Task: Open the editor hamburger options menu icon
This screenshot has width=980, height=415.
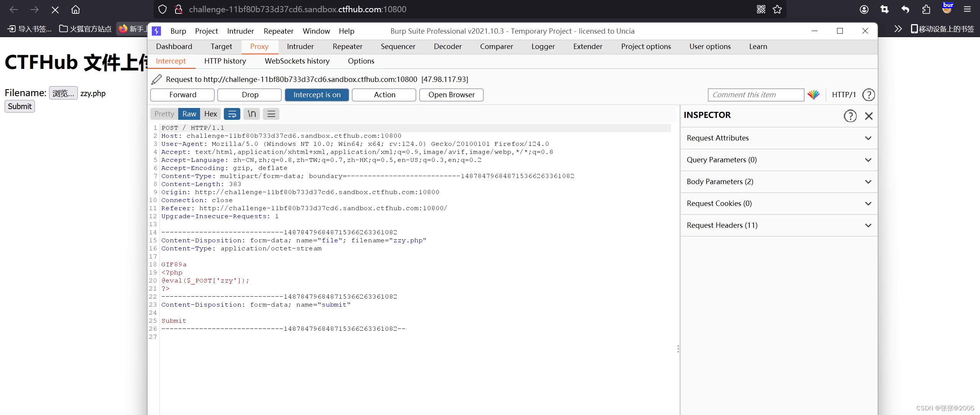Action: (x=271, y=114)
